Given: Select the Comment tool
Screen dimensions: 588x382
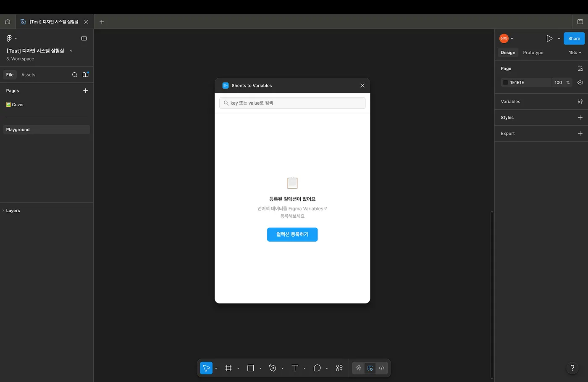Looking at the screenshot, I should tap(317, 368).
